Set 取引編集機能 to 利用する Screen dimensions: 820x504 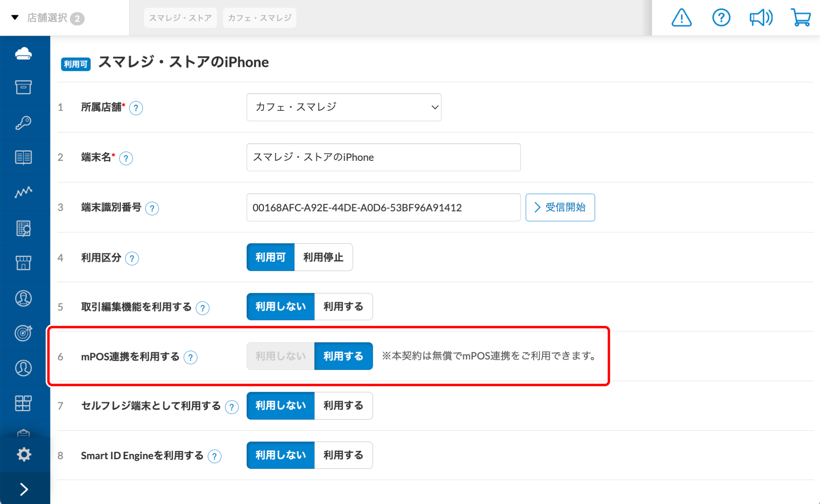pos(344,306)
